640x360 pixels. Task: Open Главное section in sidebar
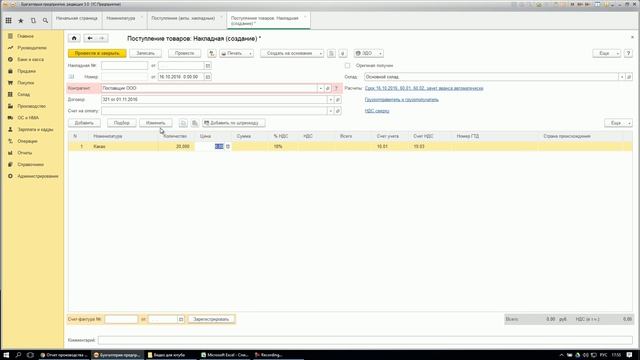25,36
